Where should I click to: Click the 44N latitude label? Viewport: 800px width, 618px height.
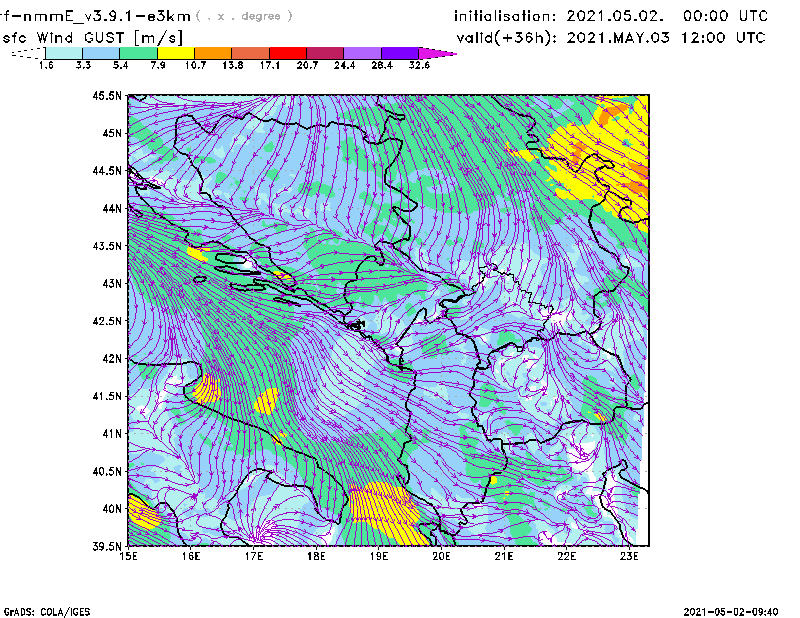(x=112, y=208)
